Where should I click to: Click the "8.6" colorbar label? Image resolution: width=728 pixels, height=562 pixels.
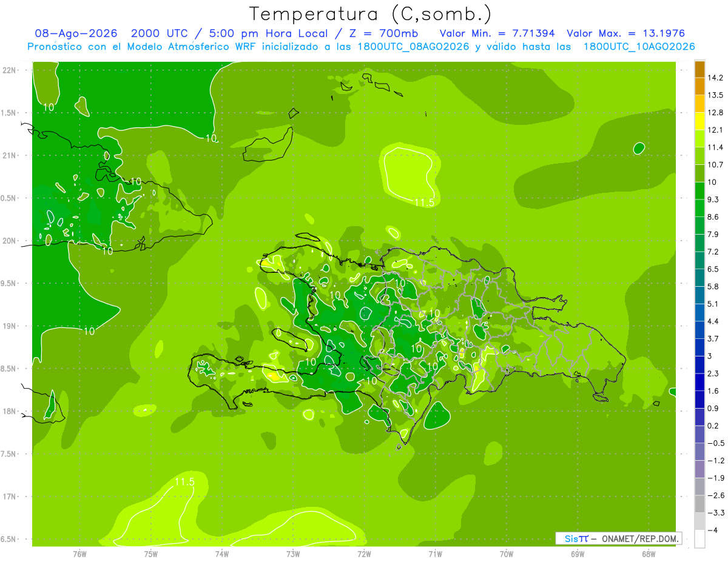click(x=714, y=216)
